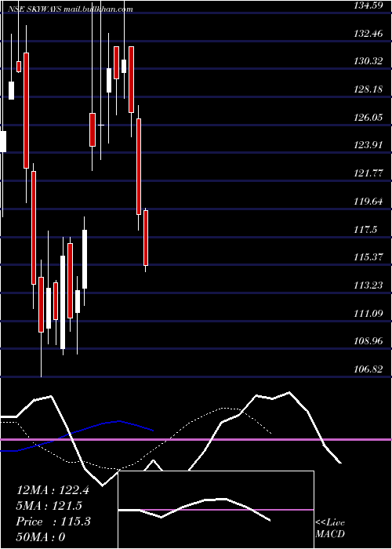Click the 106.82 price level label
The image size is (392, 549).
click(368, 369)
